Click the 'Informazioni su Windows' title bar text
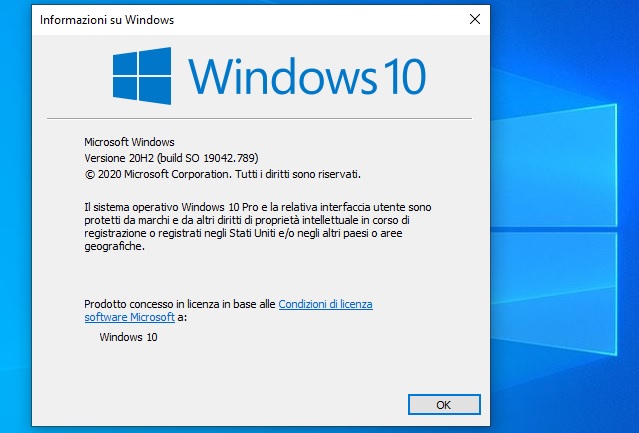Viewport: 639px width, 433px height. pyautogui.click(x=107, y=20)
